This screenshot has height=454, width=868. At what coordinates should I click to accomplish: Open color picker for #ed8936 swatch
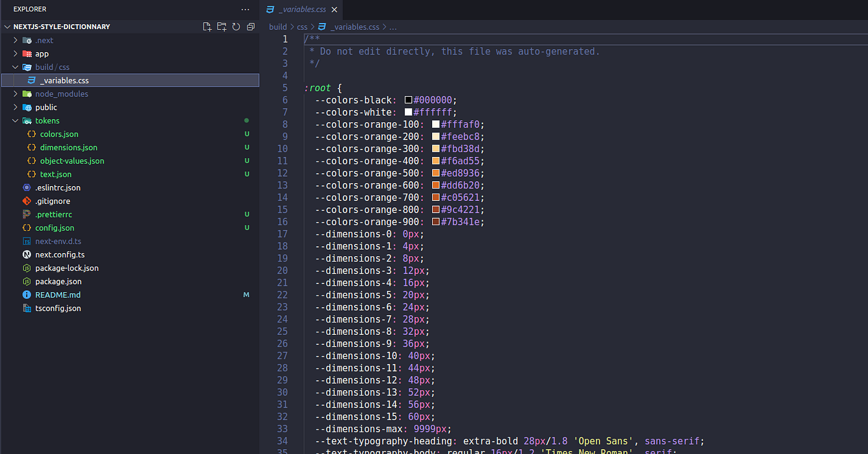(x=436, y=173)
